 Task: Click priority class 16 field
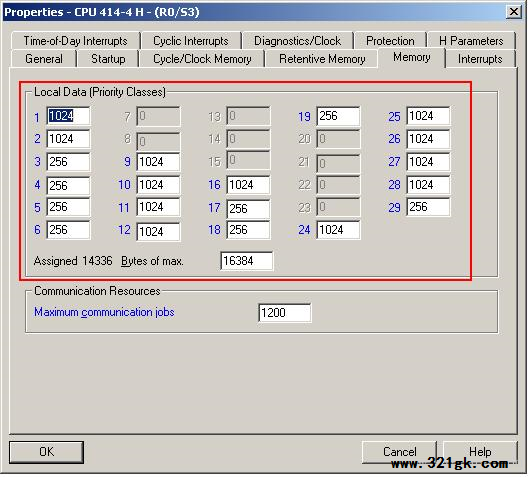click(x=248, y=185)
